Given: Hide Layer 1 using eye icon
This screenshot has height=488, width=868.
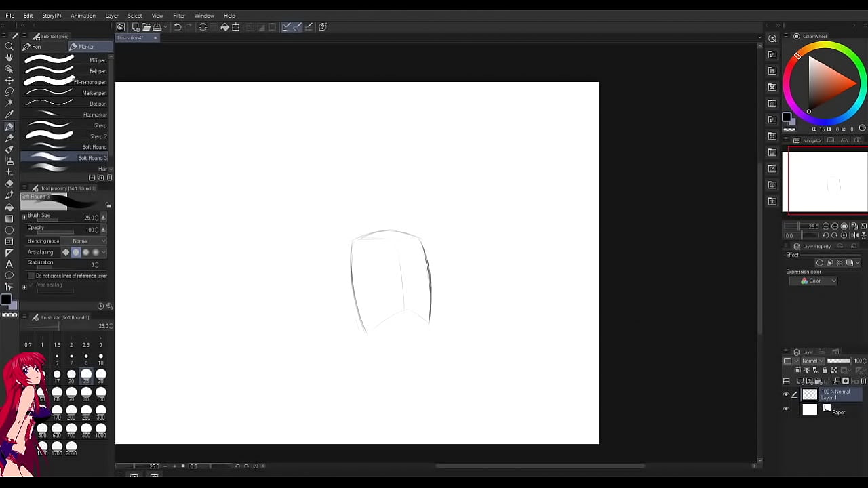Looking at the screenshot, I should tap(787, 394).
